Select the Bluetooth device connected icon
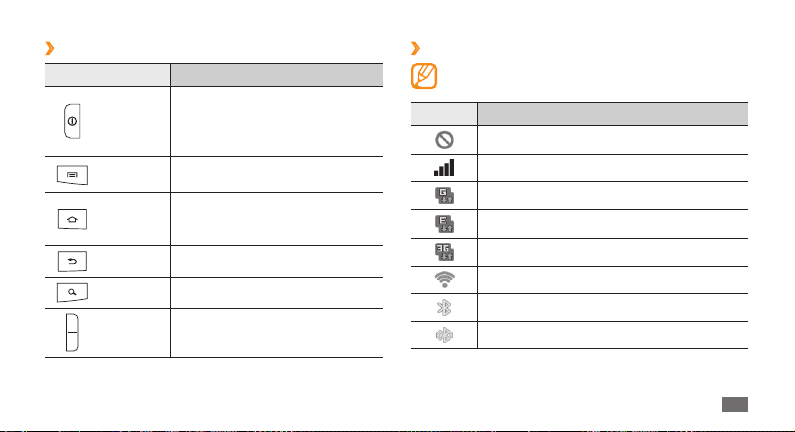This screenshot has height=432, width=795. pos(444,335)
